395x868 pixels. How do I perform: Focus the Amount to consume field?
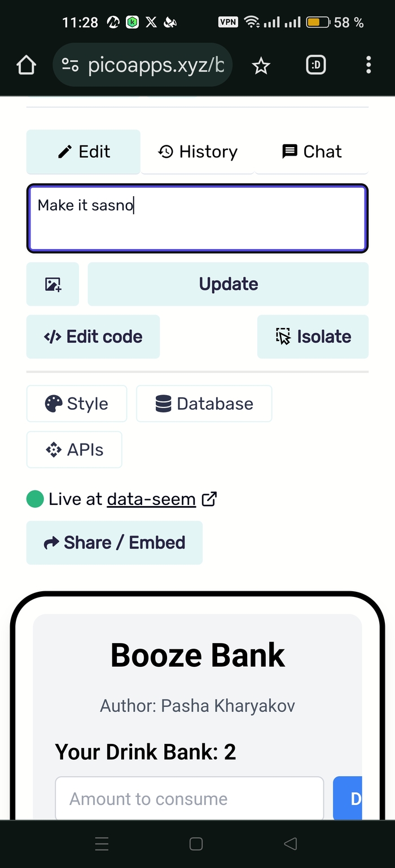(x=189, y=799)
